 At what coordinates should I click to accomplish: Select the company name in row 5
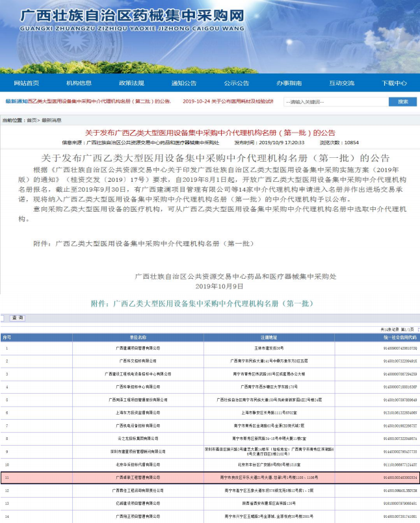(x=138, y=400)
